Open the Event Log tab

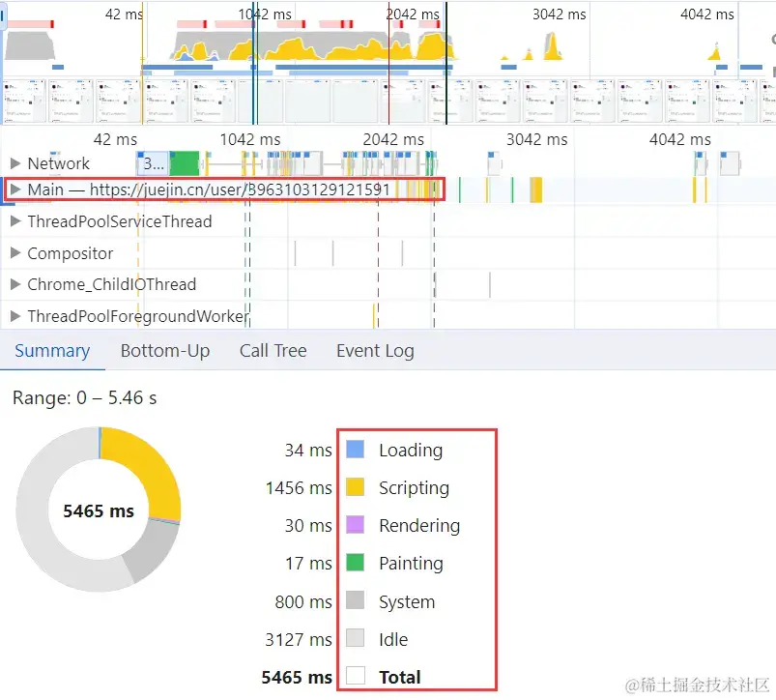(x=375, y=351)
